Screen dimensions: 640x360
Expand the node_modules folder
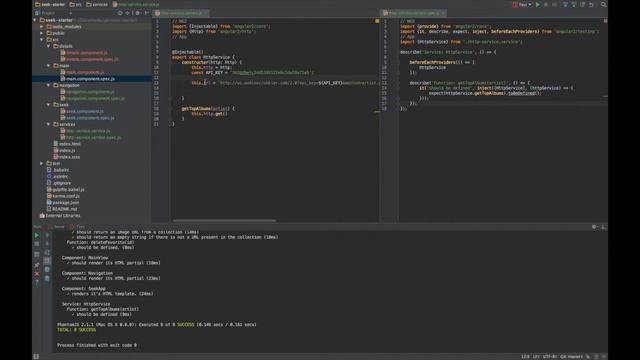pos(42,27)
